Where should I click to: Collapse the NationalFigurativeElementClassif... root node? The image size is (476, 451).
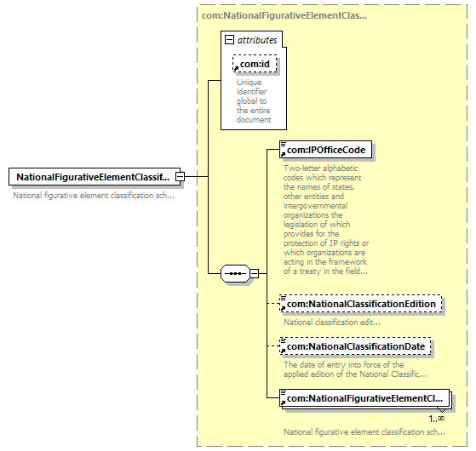(180, 176)
